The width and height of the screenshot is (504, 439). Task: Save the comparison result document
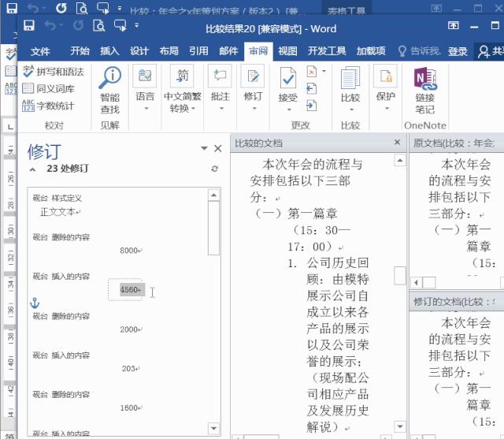pos(29,25)
